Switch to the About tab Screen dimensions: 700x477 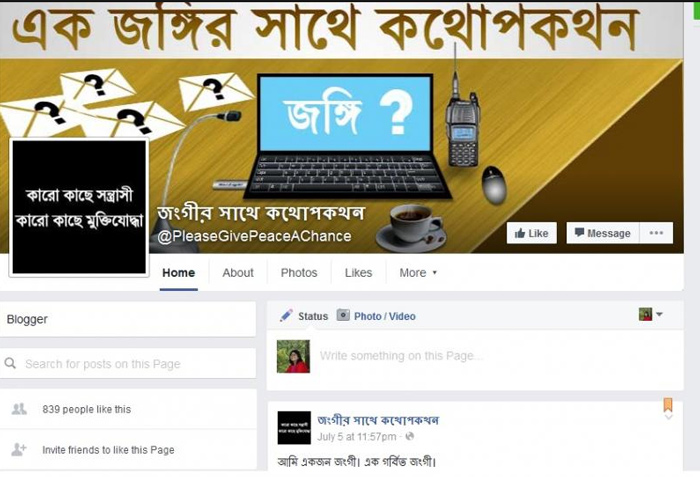[238, 273]
